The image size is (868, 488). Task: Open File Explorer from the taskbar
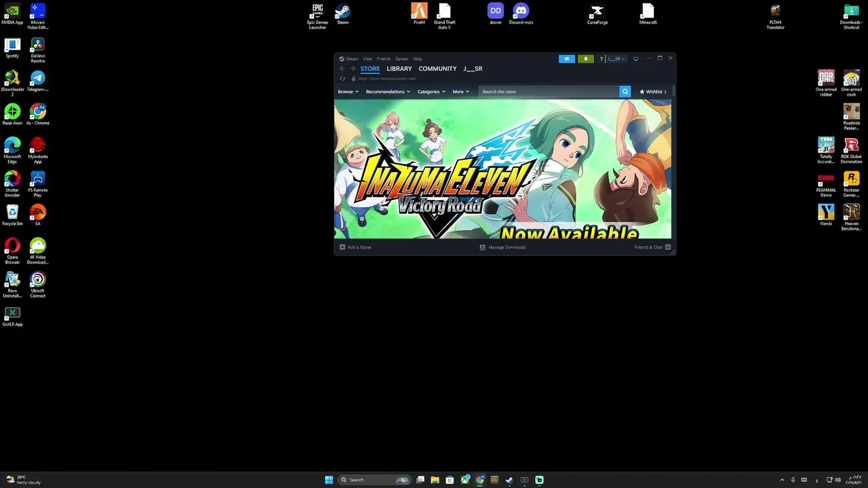(435, 480)
